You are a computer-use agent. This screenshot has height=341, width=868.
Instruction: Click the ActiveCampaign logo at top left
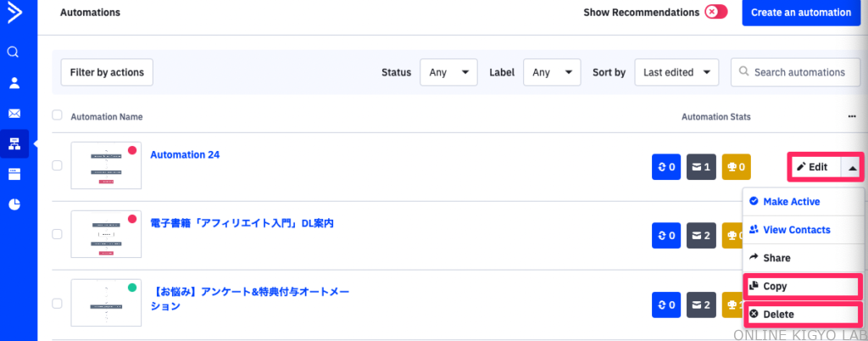14,14
